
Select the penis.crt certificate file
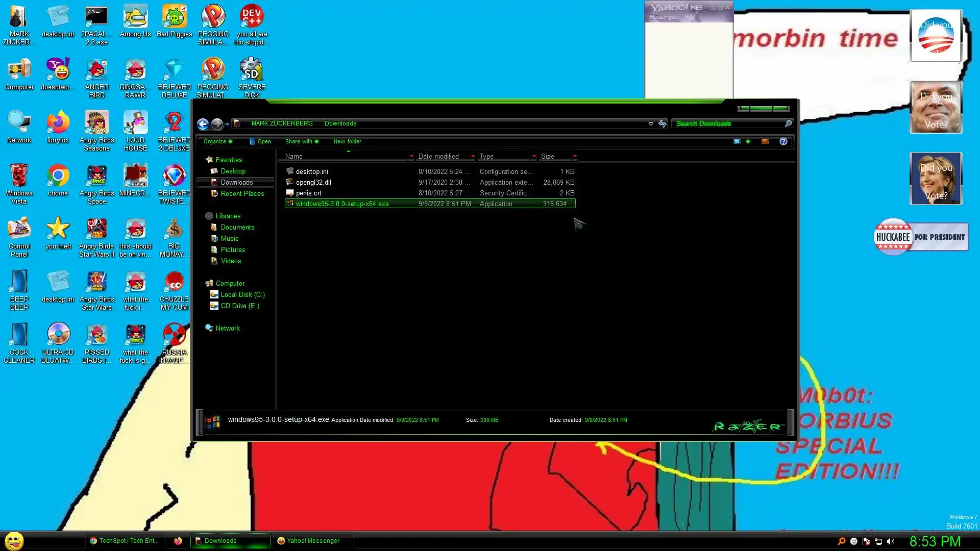coord(308,193)
